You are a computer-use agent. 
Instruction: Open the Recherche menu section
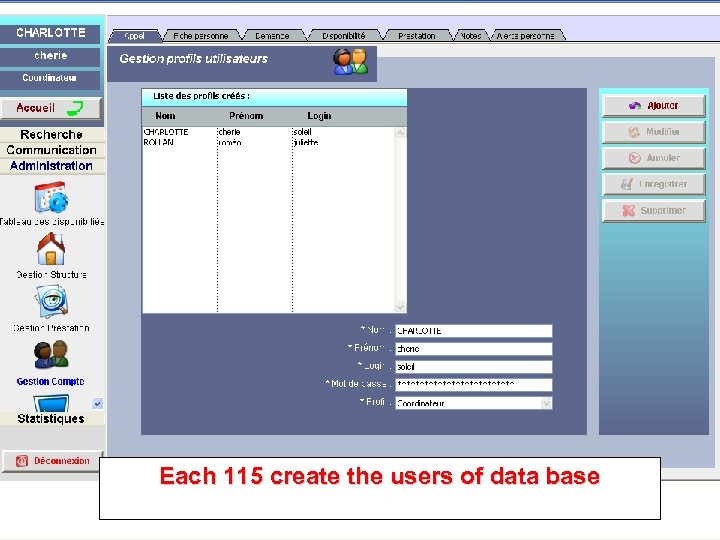pyautogui.click(x=51, y=135)
